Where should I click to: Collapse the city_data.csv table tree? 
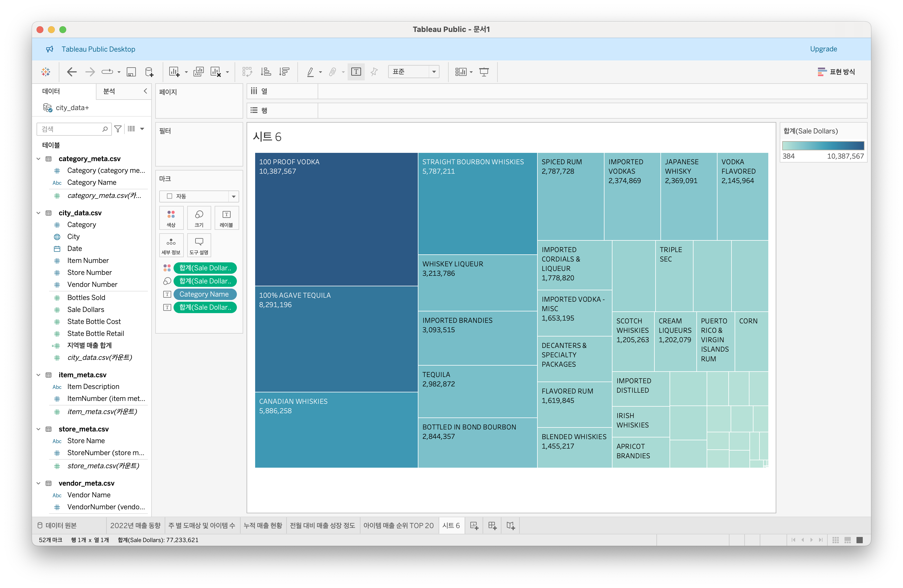38,213
